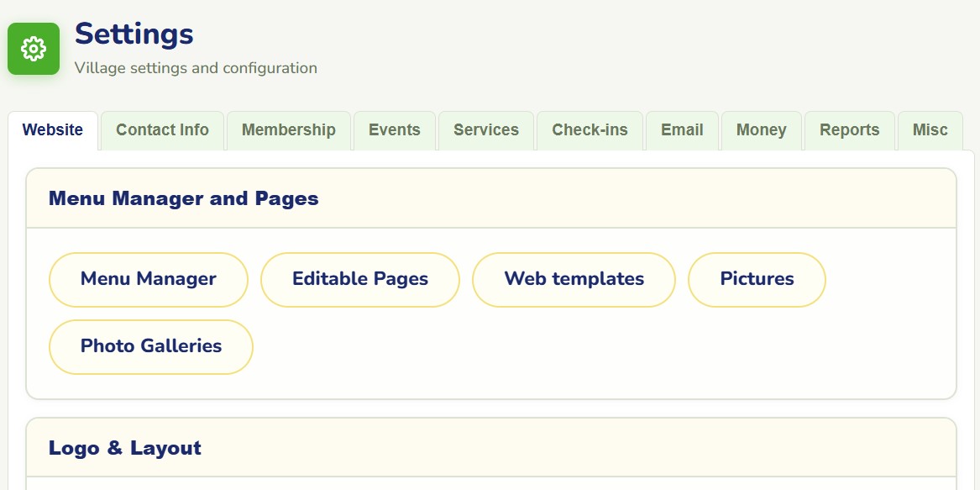
Task: Click the Settings page title
Action: 134,34
